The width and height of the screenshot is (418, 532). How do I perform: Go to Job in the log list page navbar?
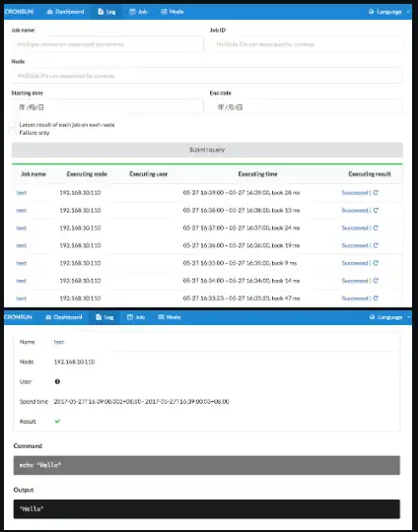(138, 12)
